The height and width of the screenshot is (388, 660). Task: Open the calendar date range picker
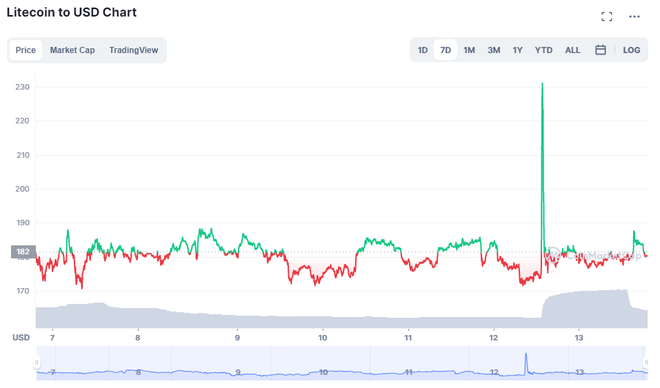pyautogui.click(x=600, y=50)
